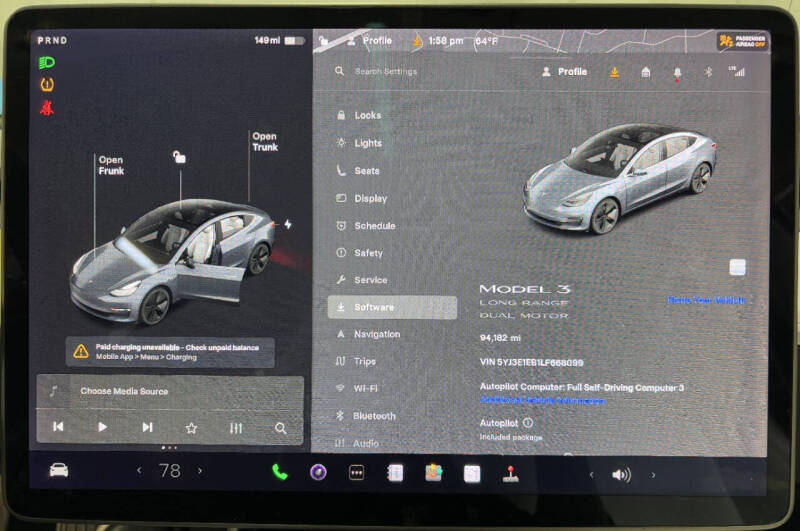Tap the 149 mi battery range indicator
The image size is (800, 531).
(x=280, y=40)
